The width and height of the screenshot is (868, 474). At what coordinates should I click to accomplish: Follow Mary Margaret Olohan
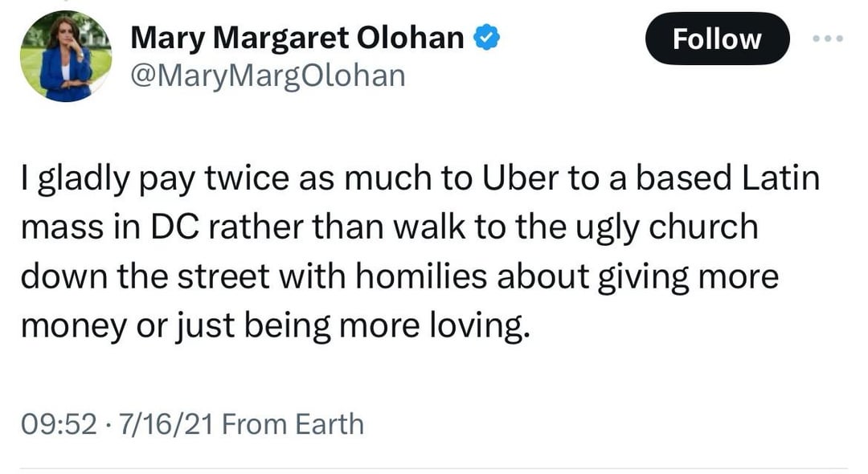click(717, 39)
